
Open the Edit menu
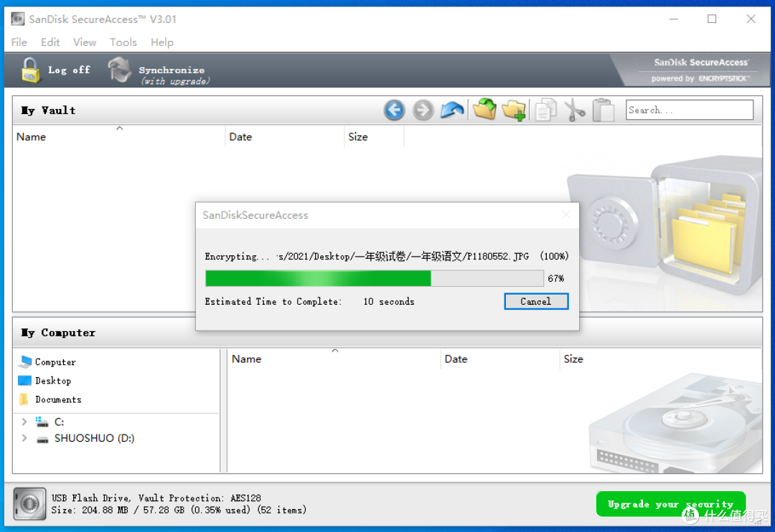coord(50,42)
